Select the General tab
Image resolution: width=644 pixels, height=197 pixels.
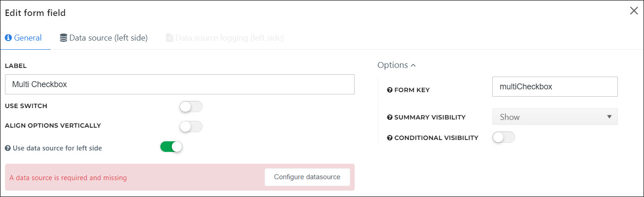click(23, 38)
